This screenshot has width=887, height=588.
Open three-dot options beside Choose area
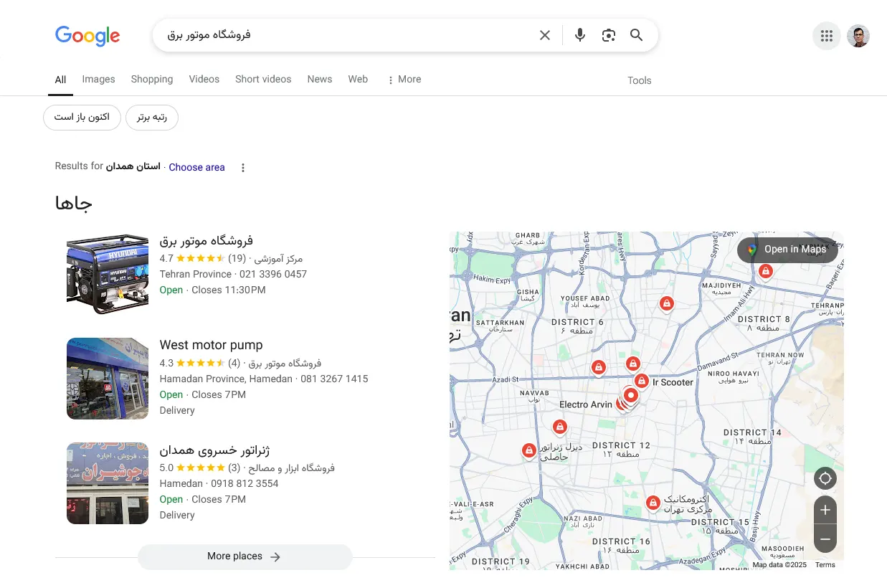(x=243, y=168)
